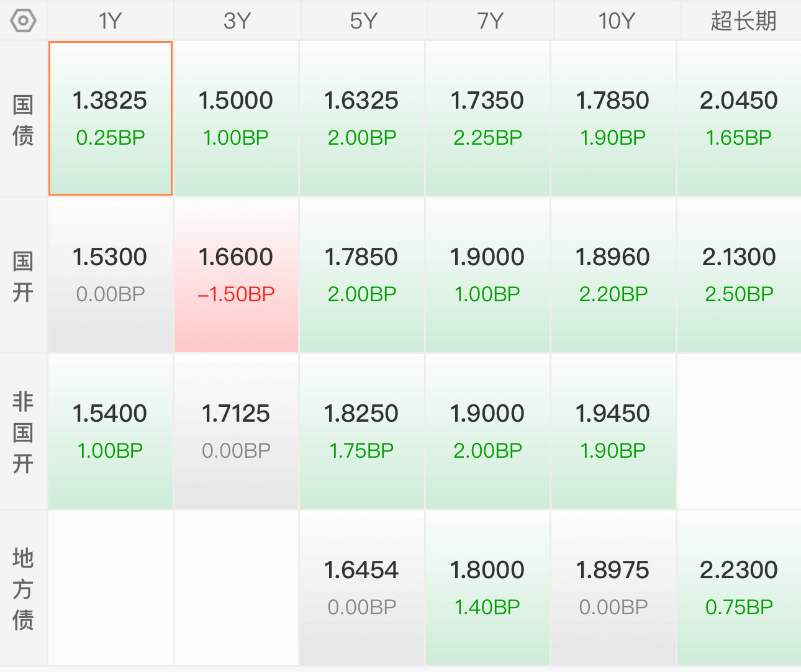
Task: Select the 1Y column header
Action: (x=111, y=20)
